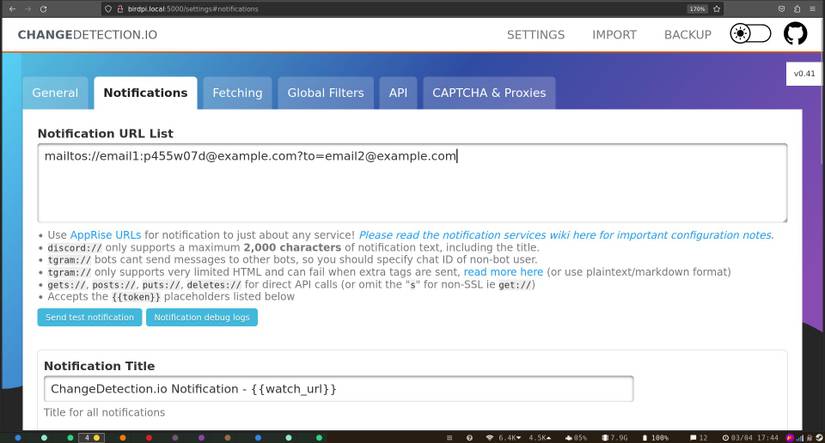Open the CHANGEDETECTION.IO home logo
825x443 pixels.
[87, 35]
